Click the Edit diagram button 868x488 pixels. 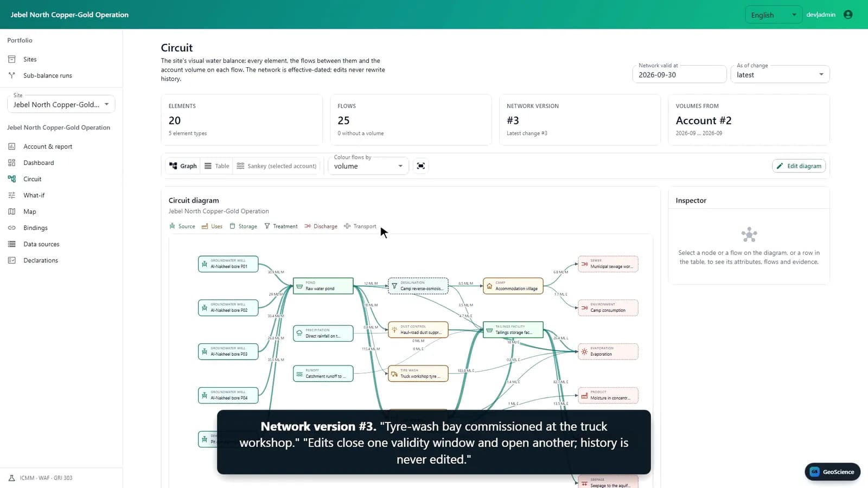[x=799, y=166]
